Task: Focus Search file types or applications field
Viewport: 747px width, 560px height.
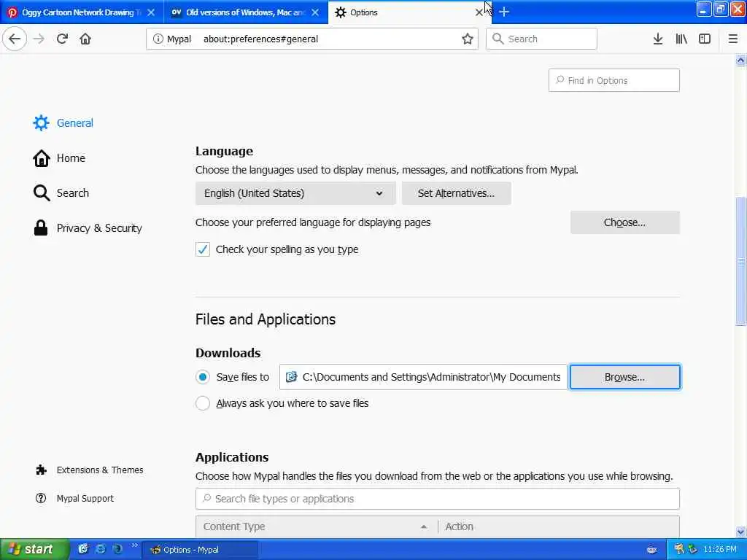Action: point(438,499)
